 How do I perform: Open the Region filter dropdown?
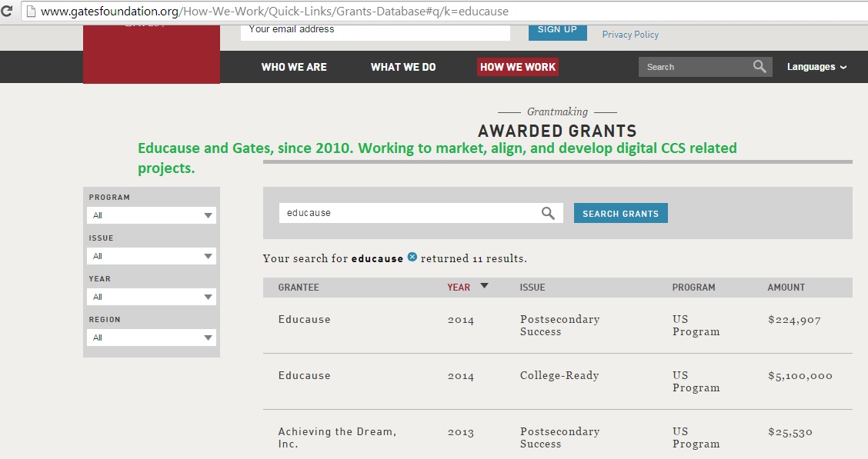[x=152, y=338]
